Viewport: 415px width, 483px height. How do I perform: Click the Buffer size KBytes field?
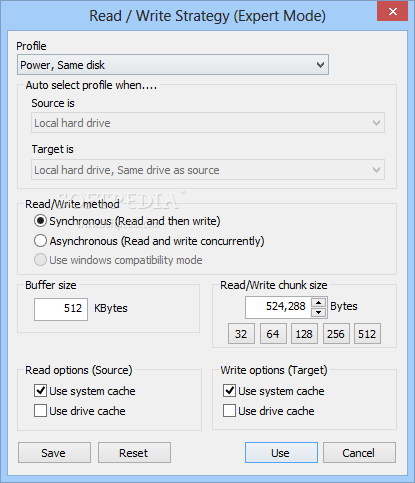(61, 309)
